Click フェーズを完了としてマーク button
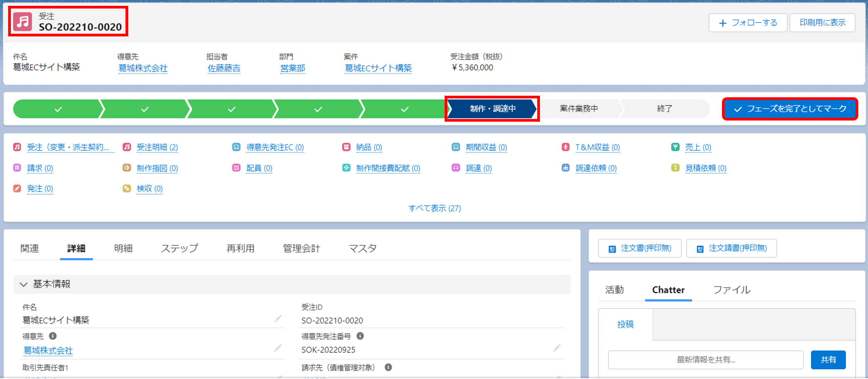 tap(790, 109)
